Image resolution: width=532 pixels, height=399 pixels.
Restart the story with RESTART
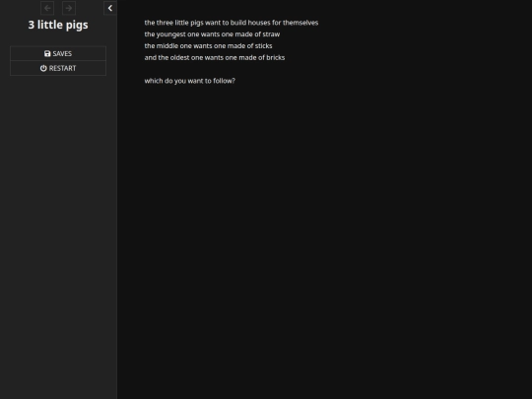click(58, 68)
